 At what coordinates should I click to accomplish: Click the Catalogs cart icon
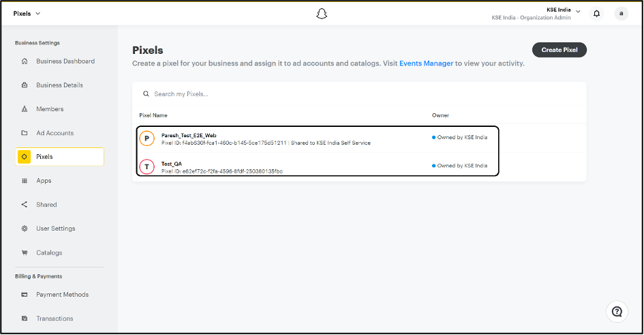25,253
